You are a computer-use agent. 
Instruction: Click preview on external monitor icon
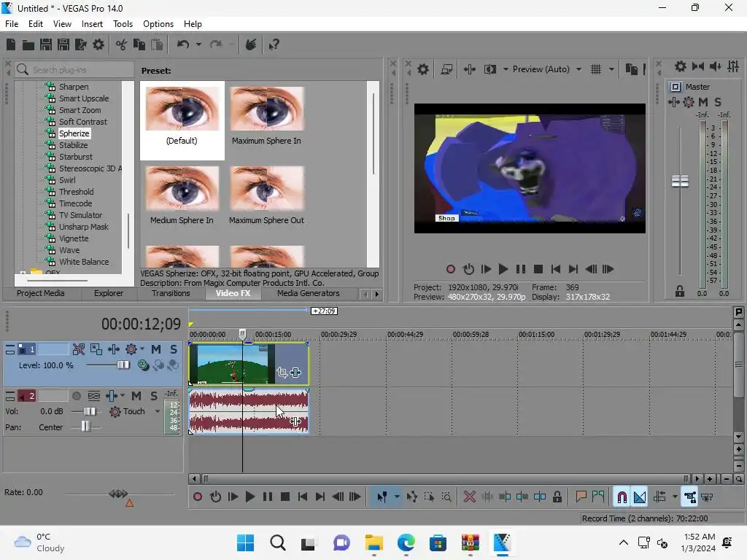447,69
